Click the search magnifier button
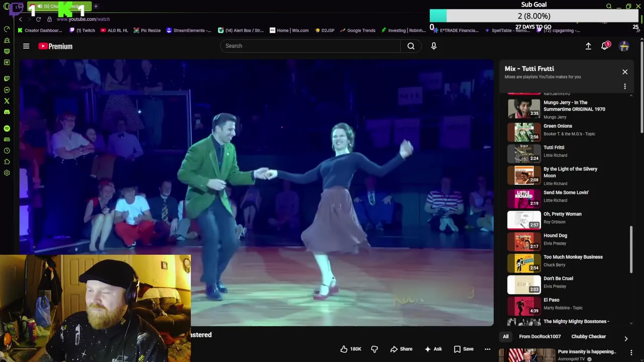 (x=411, y=46)
